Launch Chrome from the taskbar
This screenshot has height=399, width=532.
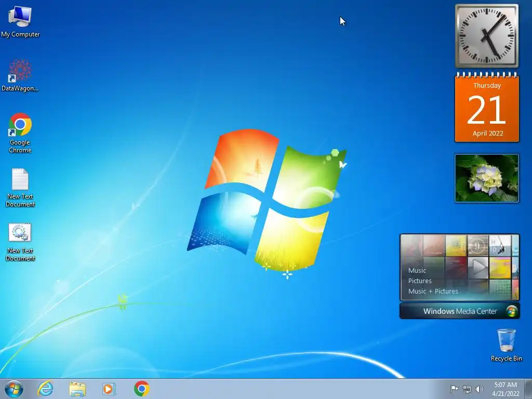[141, 389]
